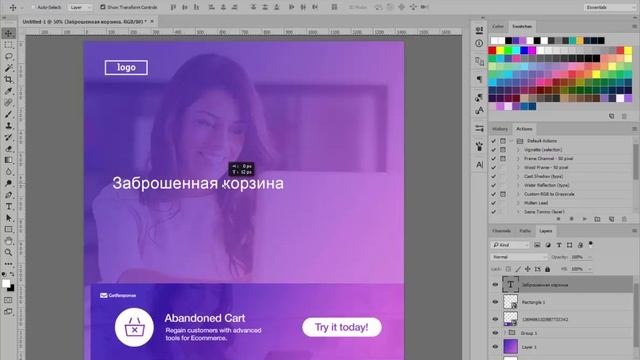Screen dimensions: 640x360
Task: Select the Hand tool
Action: pyautogui.click(x=8, y=241)
